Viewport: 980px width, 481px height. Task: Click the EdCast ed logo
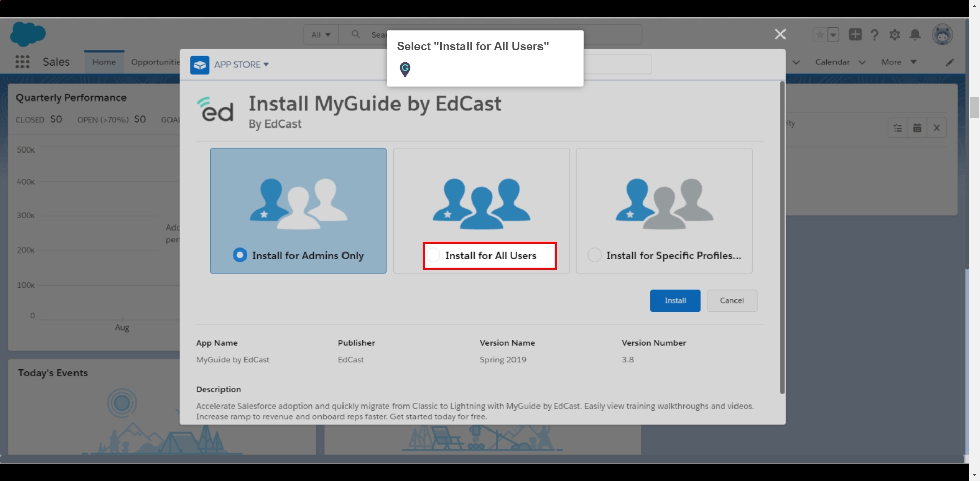215,110
